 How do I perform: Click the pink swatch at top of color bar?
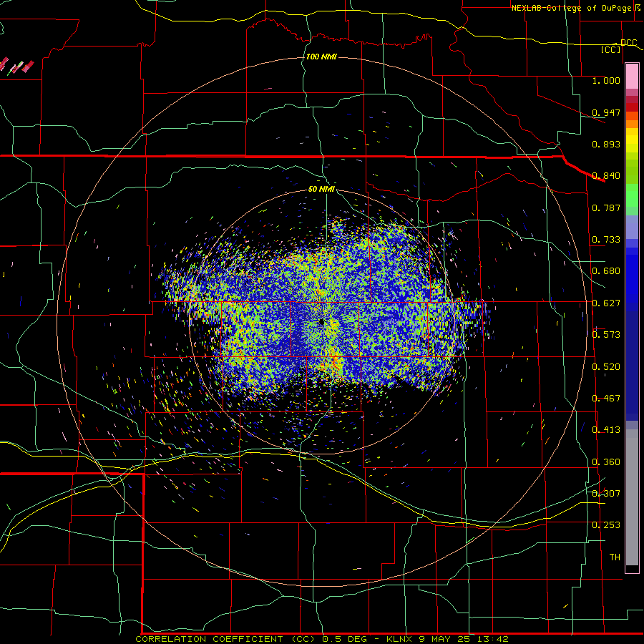pos(632,77)
